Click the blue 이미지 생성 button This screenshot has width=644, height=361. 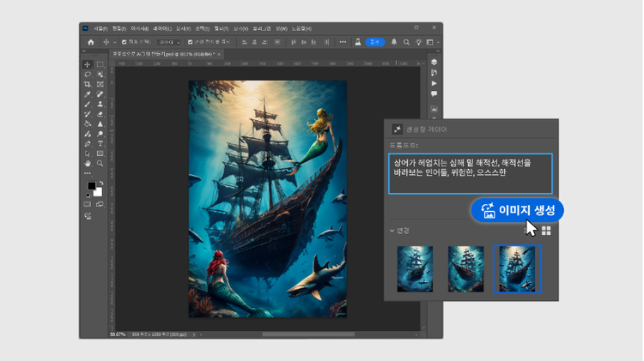click(518, 210)
